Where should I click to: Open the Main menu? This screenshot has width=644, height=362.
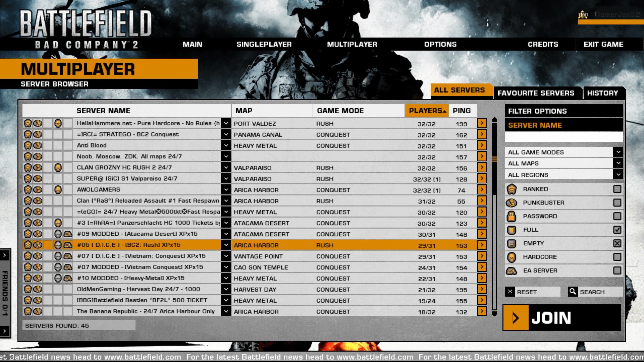coord(193,44)
